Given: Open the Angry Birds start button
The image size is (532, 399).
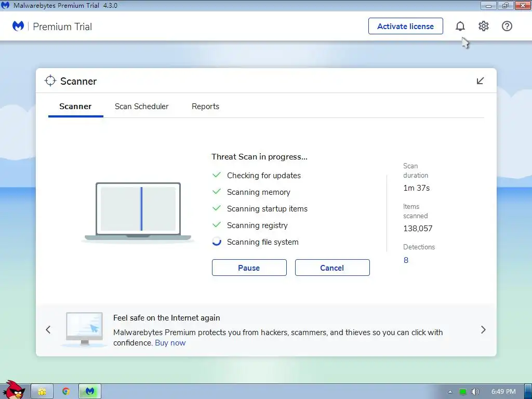Looking at the screenshot, I should point(13,390).
